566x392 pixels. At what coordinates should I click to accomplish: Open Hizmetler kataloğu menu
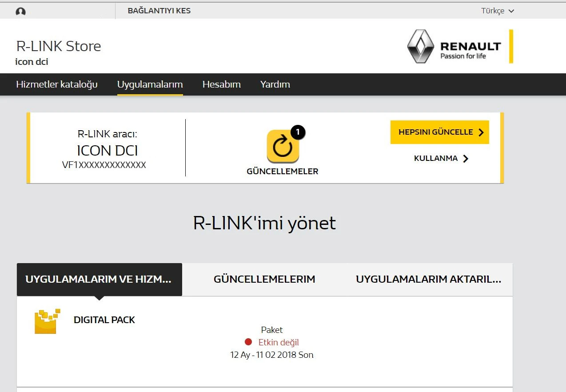57,84
